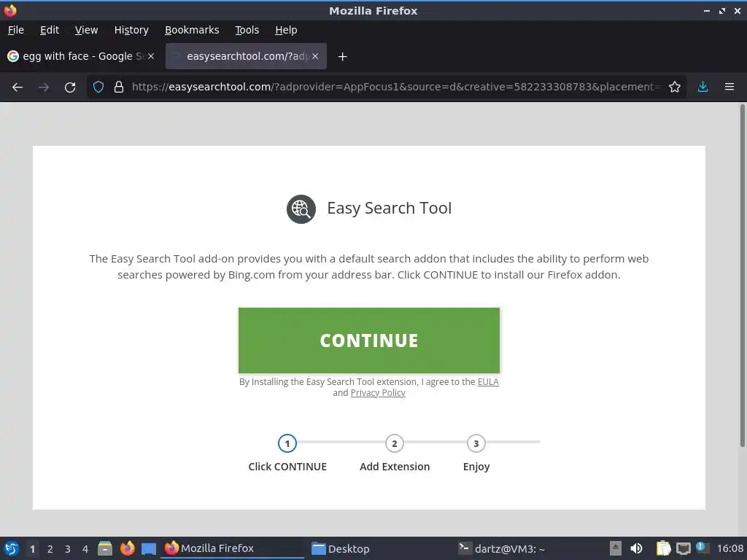The width and height of the screenshot is (747, 560).
Task: Click the Click CONTINUE step label
Action: [x=287, y=467]
